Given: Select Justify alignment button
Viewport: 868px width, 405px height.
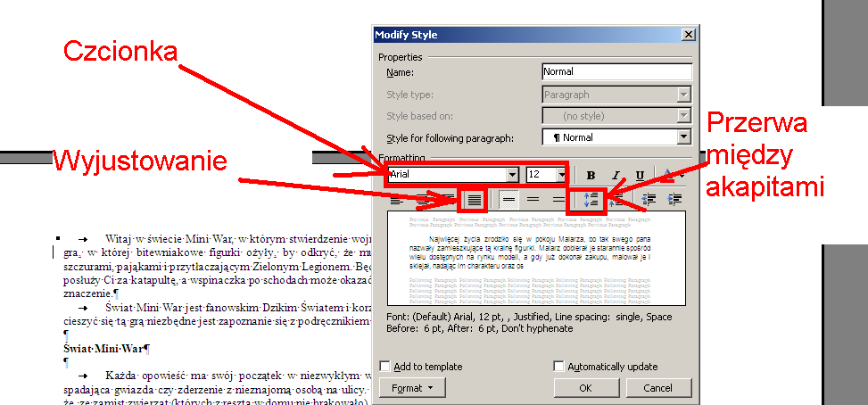Looking at the screenshot, I should [x=473, y=200].
